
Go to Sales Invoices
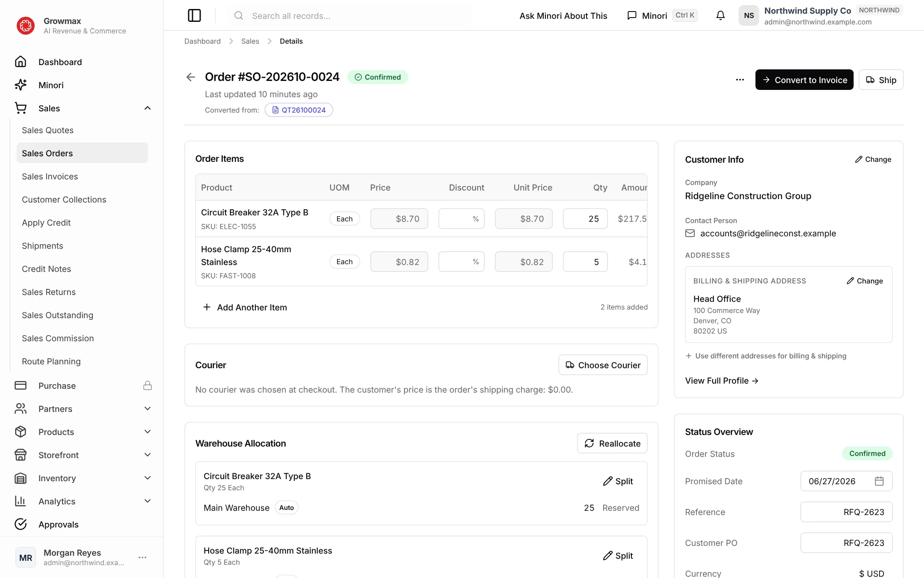(82, 176)
